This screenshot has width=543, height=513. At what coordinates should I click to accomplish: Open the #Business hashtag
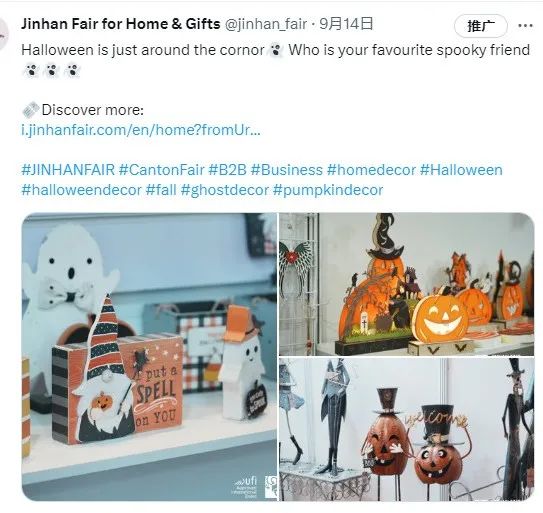click(286, 170)
